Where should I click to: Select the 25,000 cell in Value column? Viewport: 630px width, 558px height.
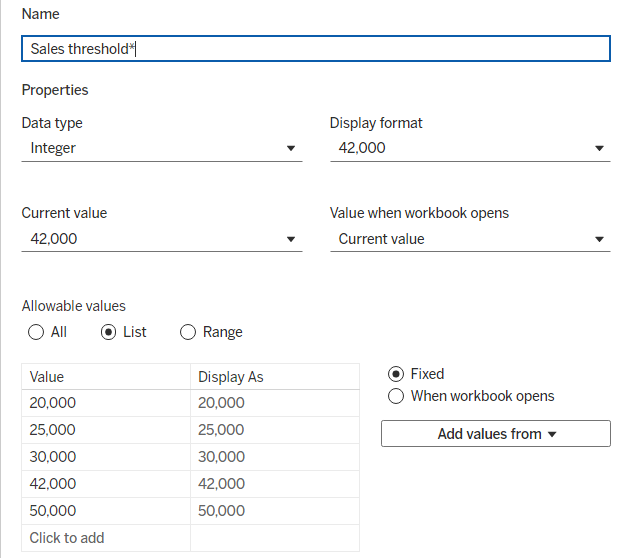[x=106, y=430]
